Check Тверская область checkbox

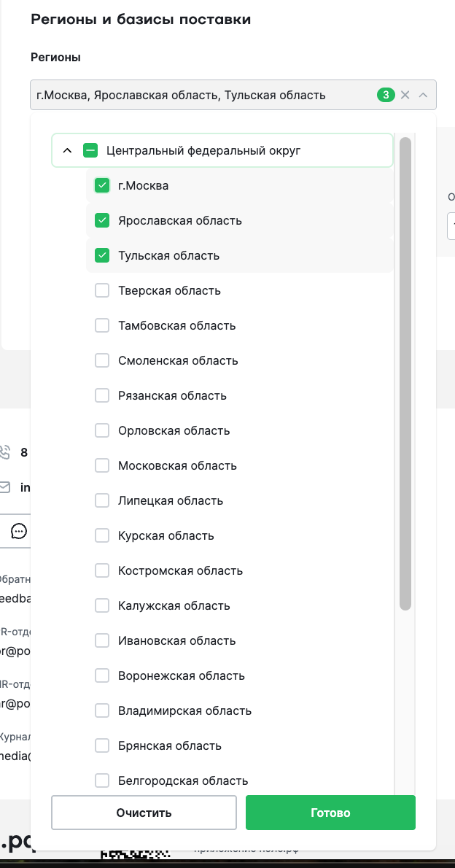pos(102,290)
